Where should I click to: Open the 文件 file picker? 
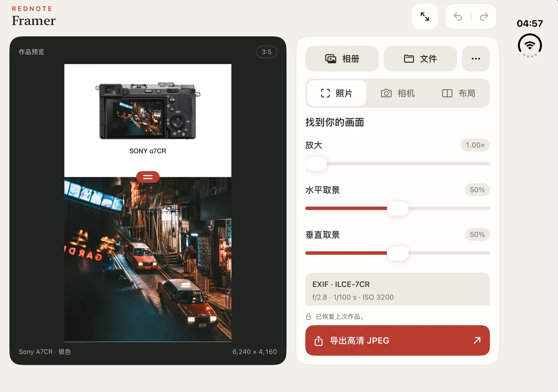(x=420, y=59)
